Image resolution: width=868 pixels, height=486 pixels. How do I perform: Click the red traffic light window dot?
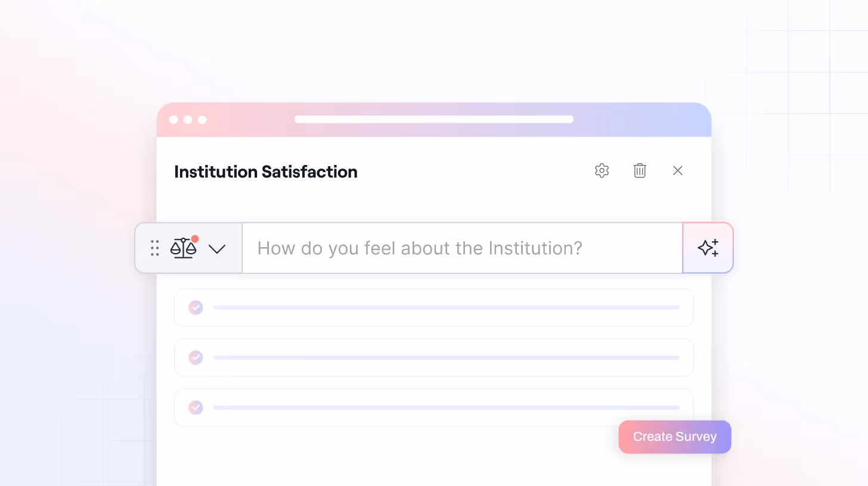[x=173, y=119]
